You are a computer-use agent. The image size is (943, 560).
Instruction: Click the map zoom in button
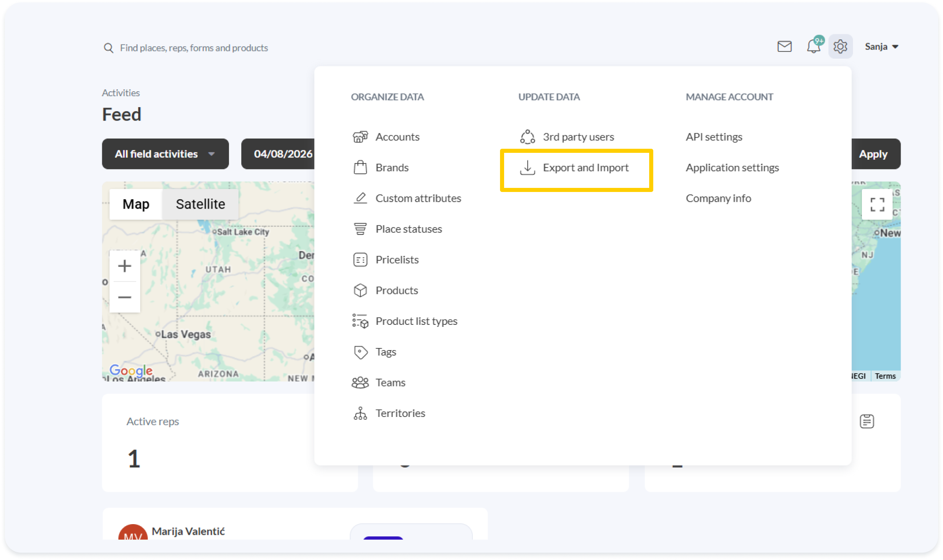[125, 266]
